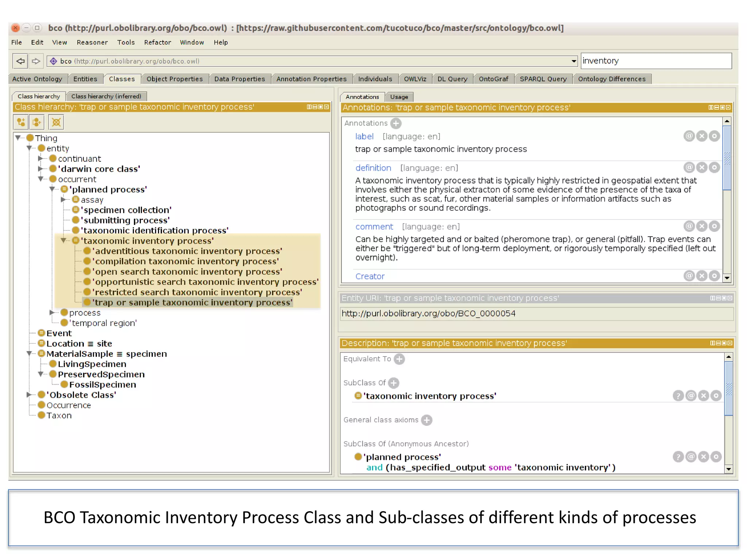747x560 pixels.
Task: Collapse 'taxonomic inventory process' node
Action: (63, 241)
